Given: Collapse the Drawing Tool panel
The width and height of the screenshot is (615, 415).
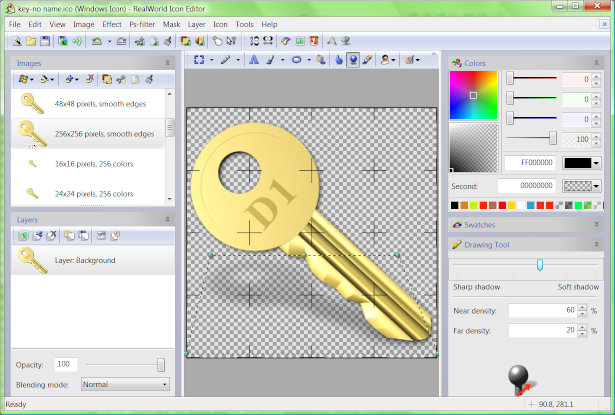Looking at the screenshot, I should 597,244.
